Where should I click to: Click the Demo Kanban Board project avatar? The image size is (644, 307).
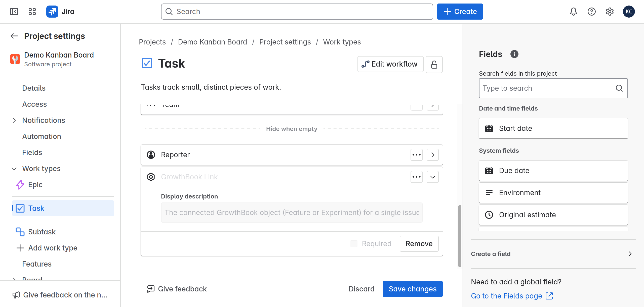[15, 59]
